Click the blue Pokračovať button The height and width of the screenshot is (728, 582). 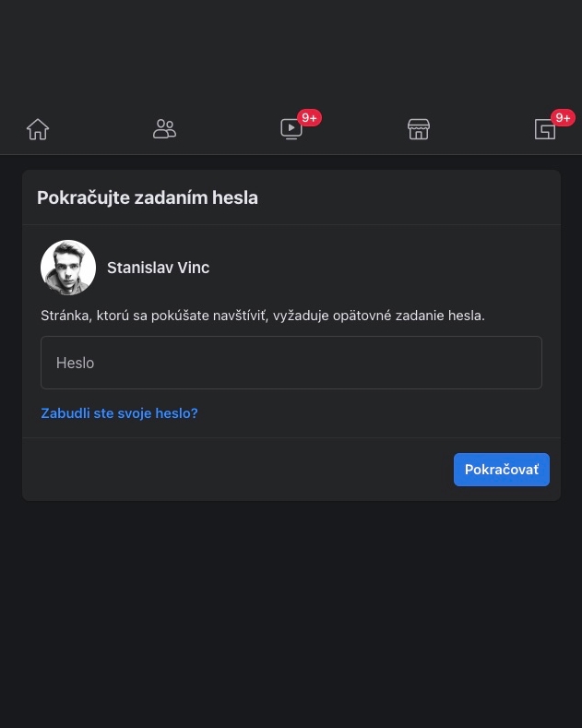[502, 470]
